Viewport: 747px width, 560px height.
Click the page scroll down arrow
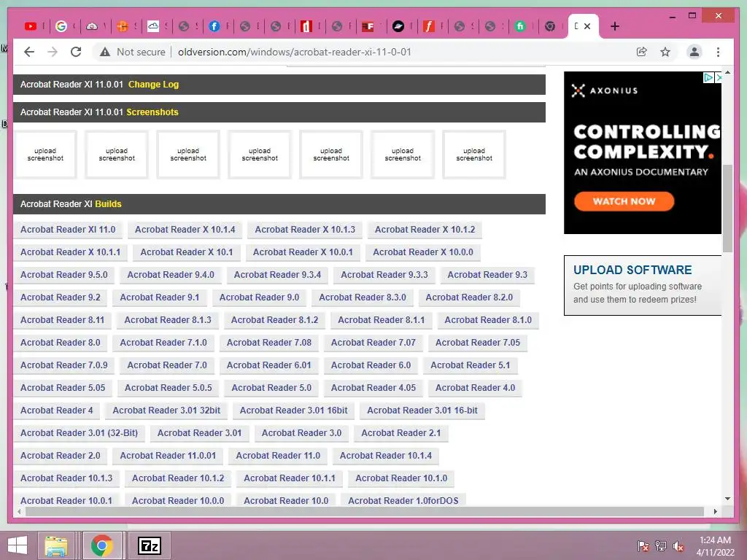(x=727, y=499)
